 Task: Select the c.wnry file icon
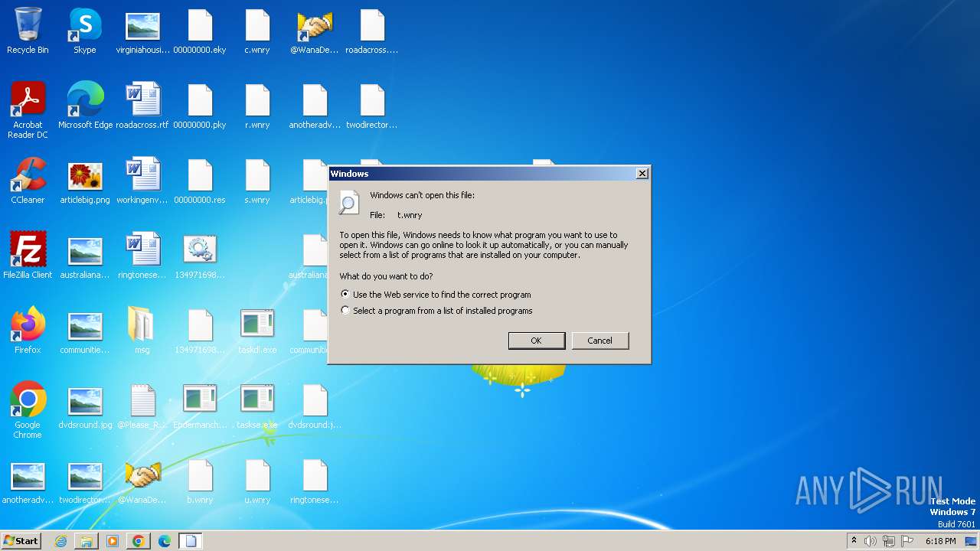click(257, 31)
